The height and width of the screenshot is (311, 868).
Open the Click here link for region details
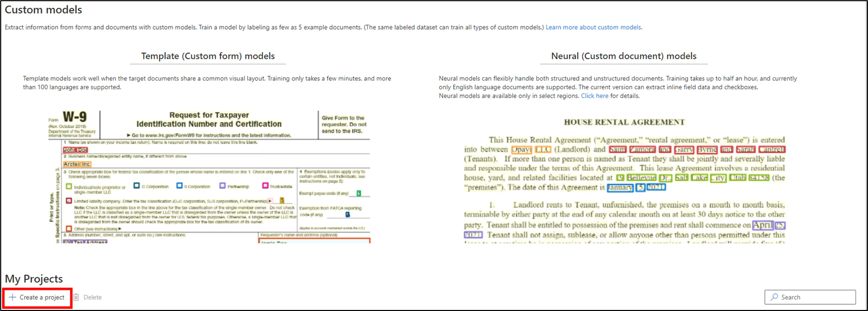[x=595, y=96]
